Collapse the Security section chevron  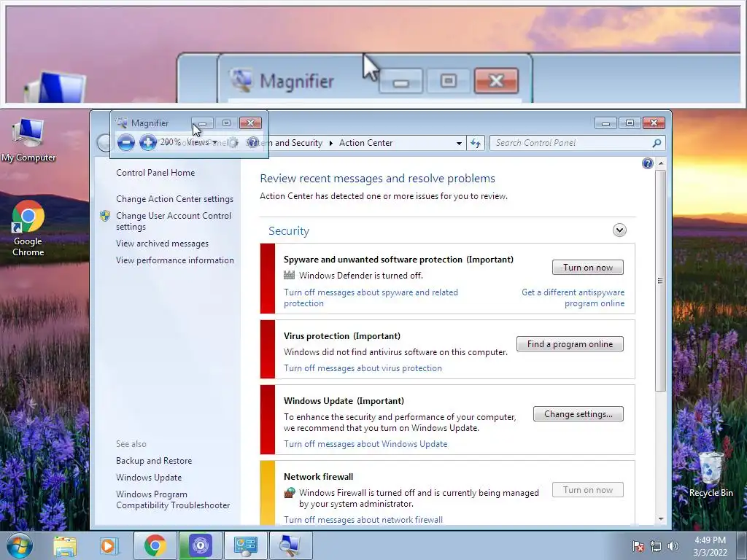click(619, 230)
